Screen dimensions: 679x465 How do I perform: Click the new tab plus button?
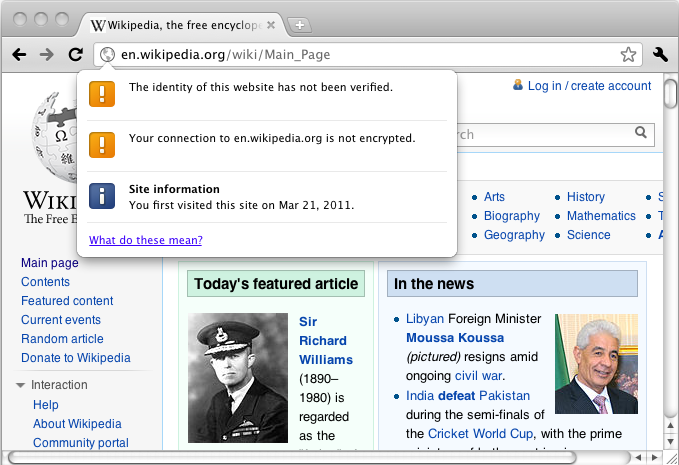pos(300,25)
